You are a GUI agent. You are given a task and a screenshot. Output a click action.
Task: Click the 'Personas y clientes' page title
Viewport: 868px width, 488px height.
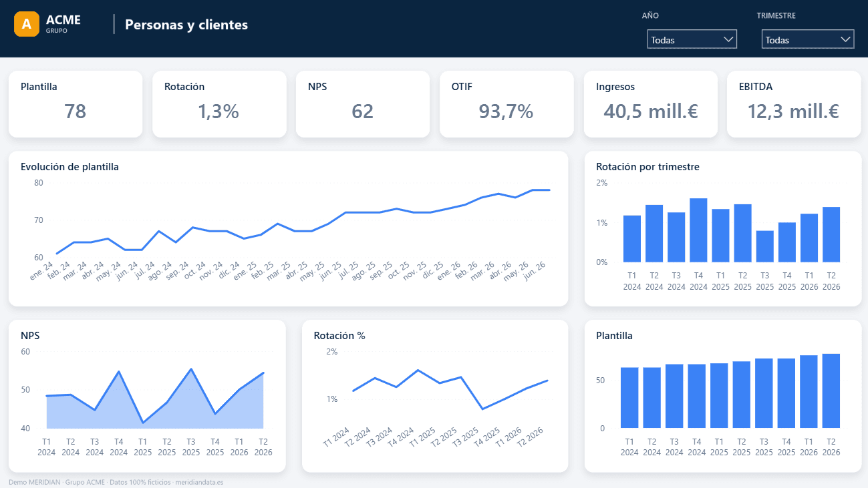(186, 25)
